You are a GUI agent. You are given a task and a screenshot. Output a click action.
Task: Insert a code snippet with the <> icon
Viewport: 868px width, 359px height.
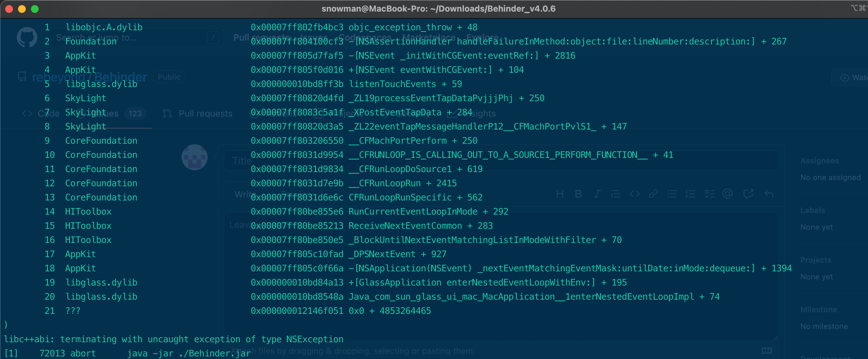pyautogui.click(x=635, y=194)
